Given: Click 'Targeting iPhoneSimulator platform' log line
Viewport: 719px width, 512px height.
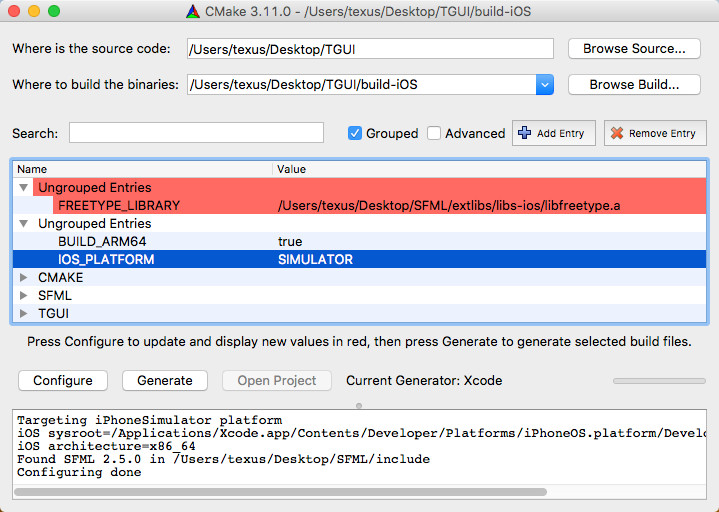Looking at the screenshot, I should click(149, 420).
